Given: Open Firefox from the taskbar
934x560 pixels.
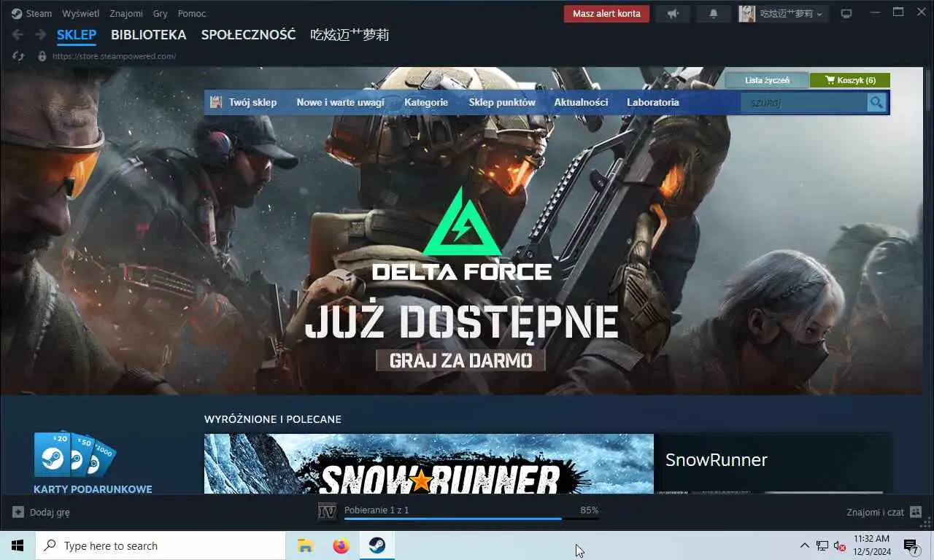Looking at the screenshot, I should pos(341,545).
